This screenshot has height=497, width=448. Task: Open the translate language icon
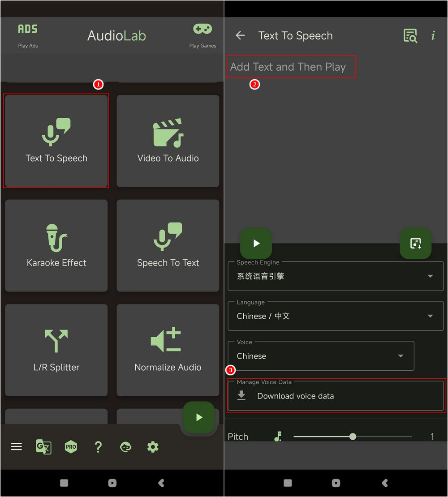click(x=43, y=446)
